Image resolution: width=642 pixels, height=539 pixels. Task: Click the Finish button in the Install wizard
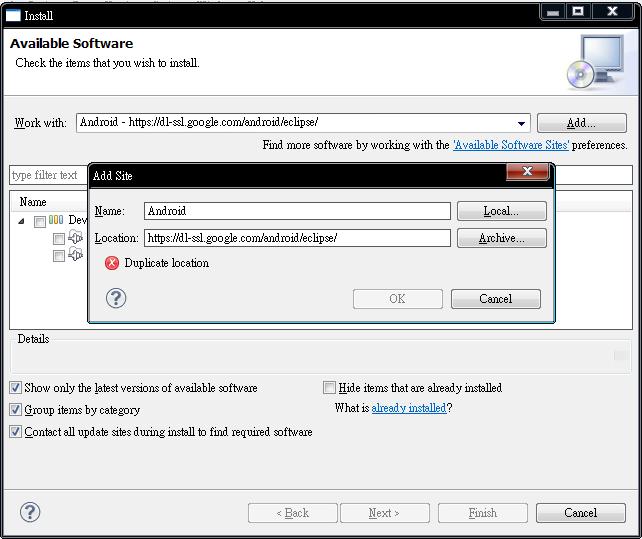(x=483, y=513)
